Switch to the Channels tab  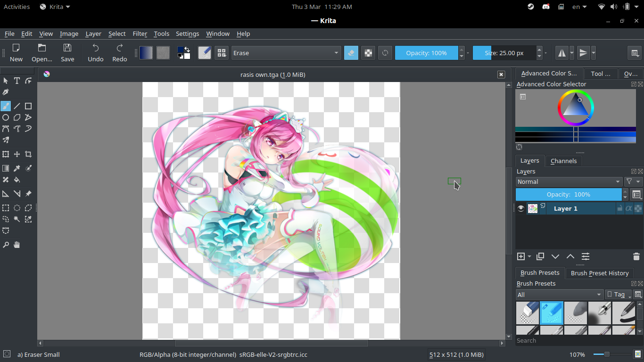click(563, 161)
